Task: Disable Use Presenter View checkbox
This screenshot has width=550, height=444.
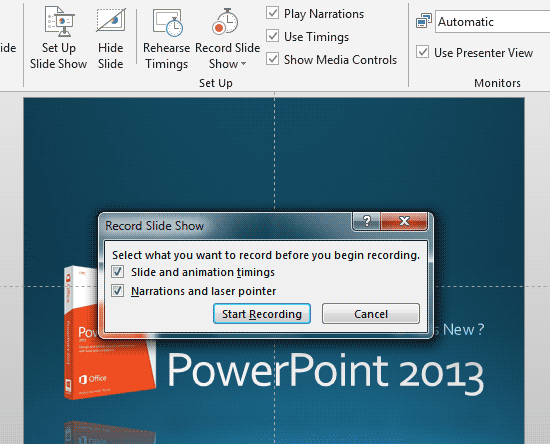Action: tap(422, 52)
